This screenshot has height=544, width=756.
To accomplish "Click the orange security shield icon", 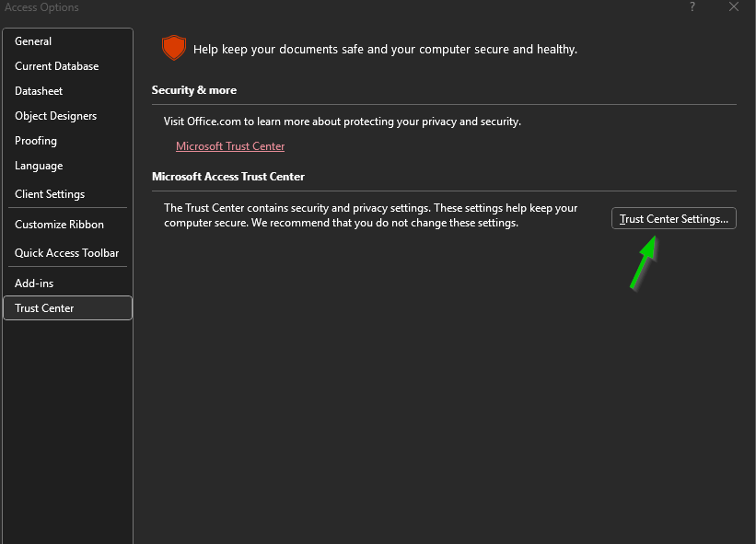I will click(x=173, y=48).
